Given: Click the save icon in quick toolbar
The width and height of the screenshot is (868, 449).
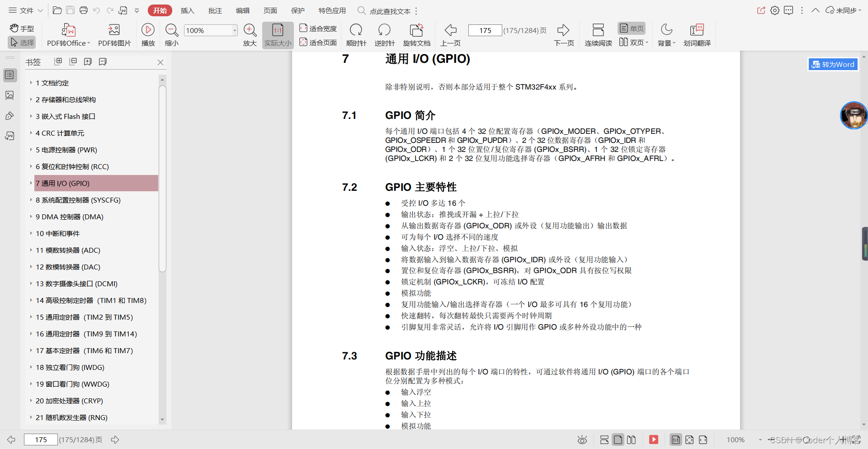Looking at the screenshot, I should click(70, 10).
